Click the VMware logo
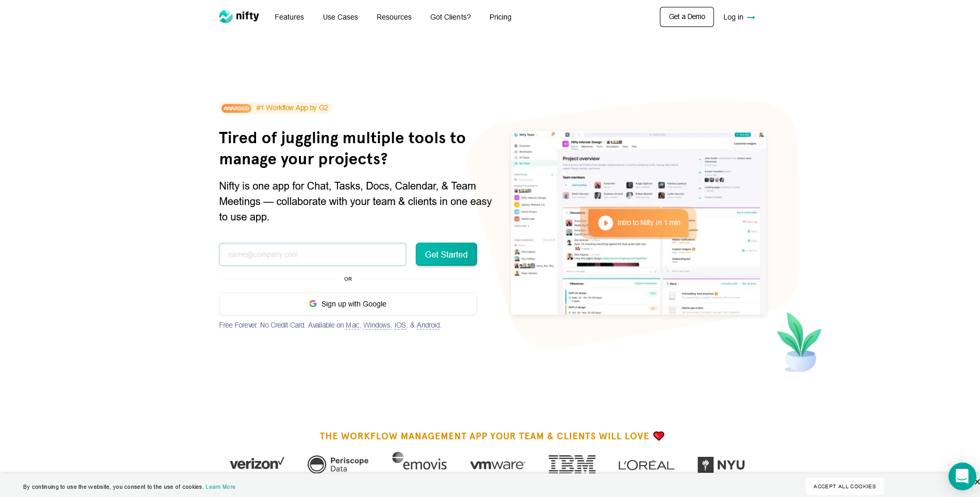This screenshot has height=497, width=980. 497,465
